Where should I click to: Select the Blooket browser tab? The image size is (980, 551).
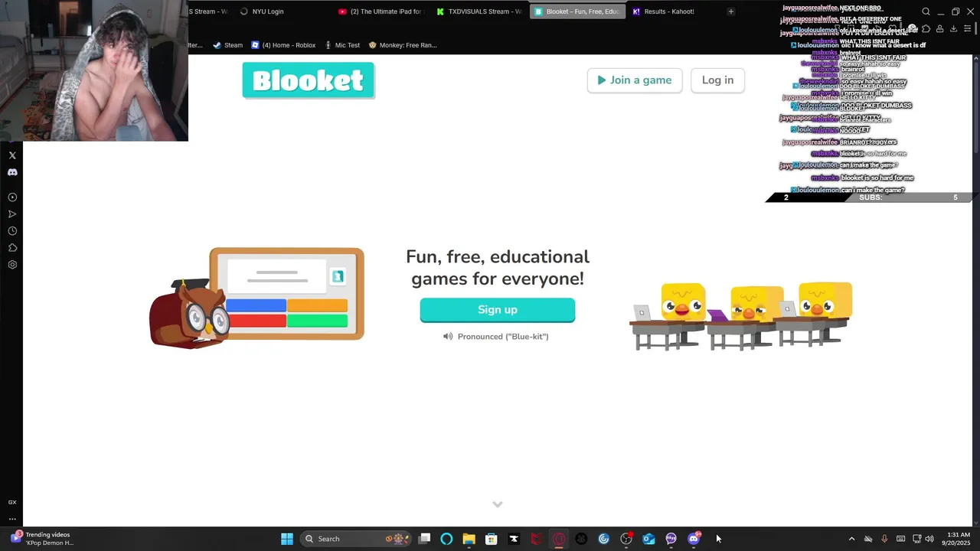578,11
